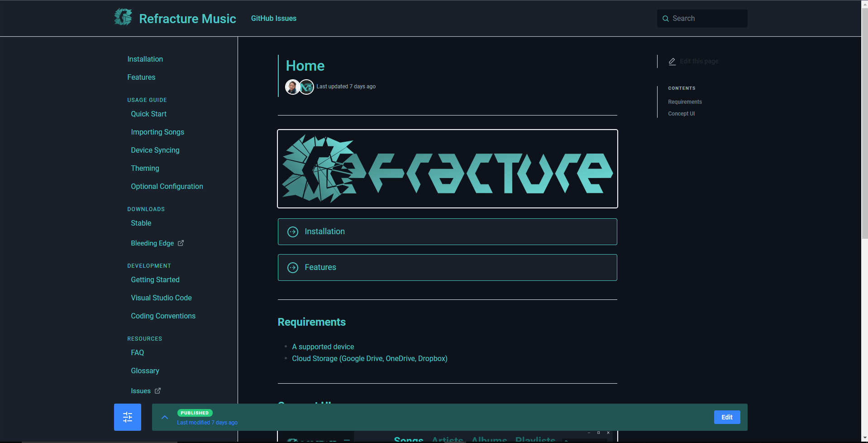This screenshot has height=443, width=868.
Task: Open Optional Configuration page
Action: [x=167, y=187]
